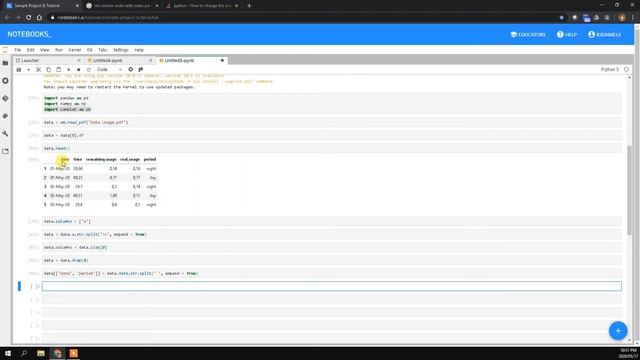Click the EDUCATORS link in header
The image size is (640, 360).
tap(528, 35)
